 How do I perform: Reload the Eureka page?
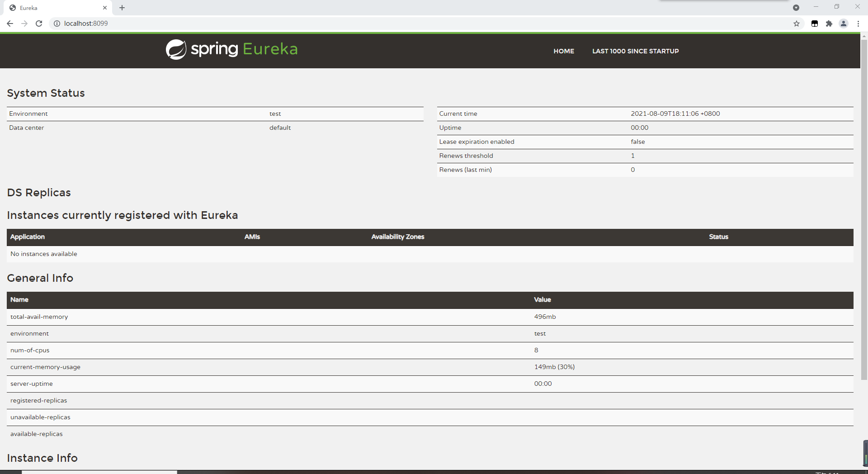(x=39, y=24)
